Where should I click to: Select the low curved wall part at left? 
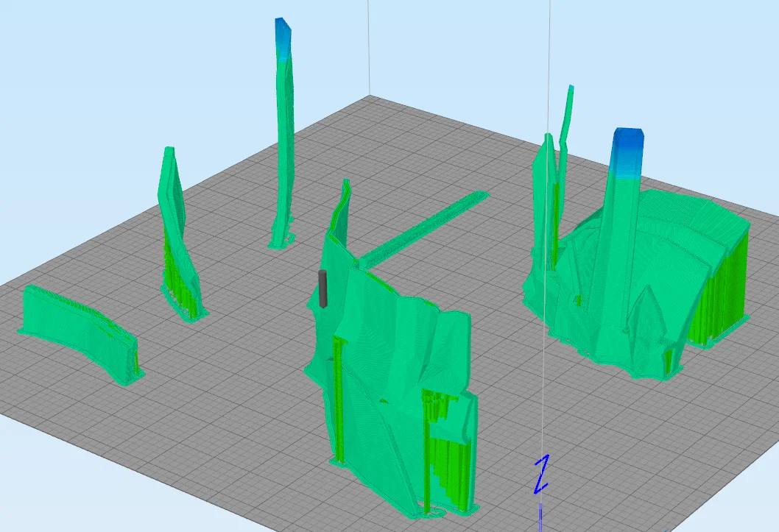[81, 333]
